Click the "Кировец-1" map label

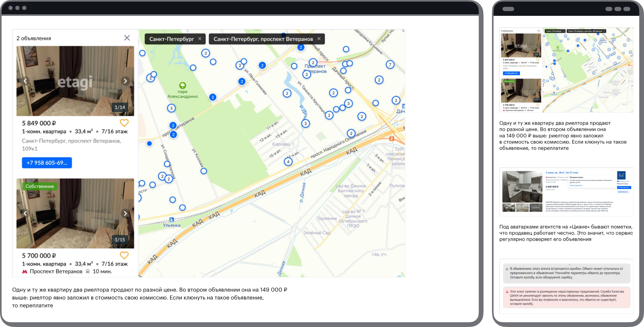(x=283, y=144)
